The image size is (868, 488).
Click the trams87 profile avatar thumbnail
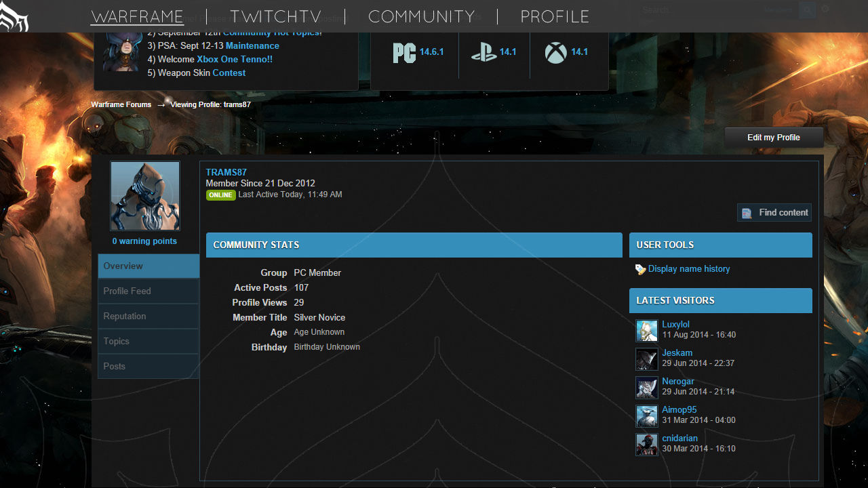point(145,197)
